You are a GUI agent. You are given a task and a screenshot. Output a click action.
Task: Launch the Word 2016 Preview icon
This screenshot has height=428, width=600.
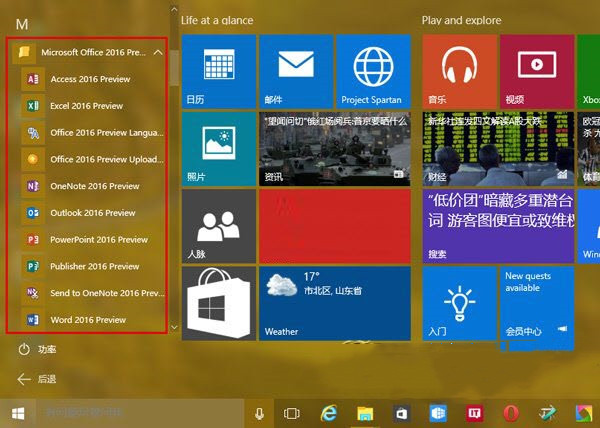click(33, 320)
